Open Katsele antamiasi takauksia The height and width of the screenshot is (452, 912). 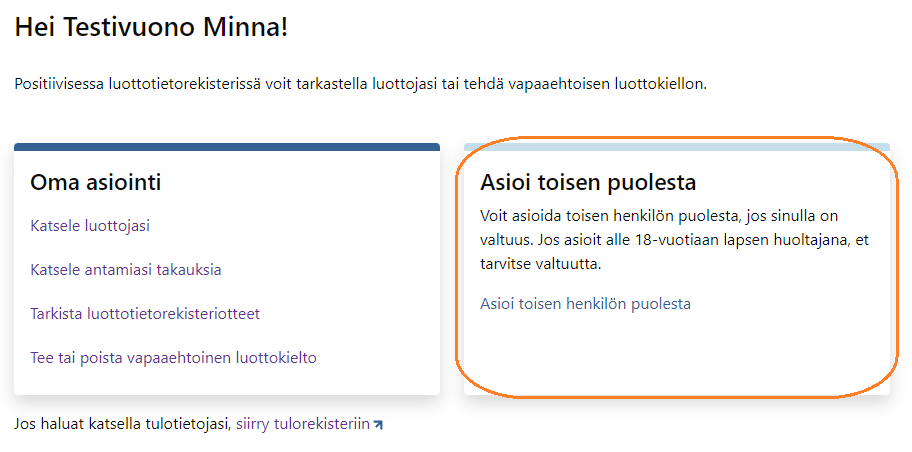126,269
